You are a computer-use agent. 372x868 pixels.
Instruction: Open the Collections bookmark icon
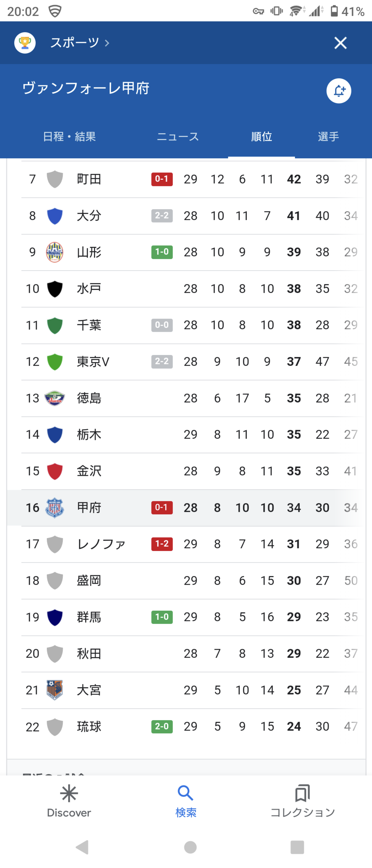tap(302, 793)
